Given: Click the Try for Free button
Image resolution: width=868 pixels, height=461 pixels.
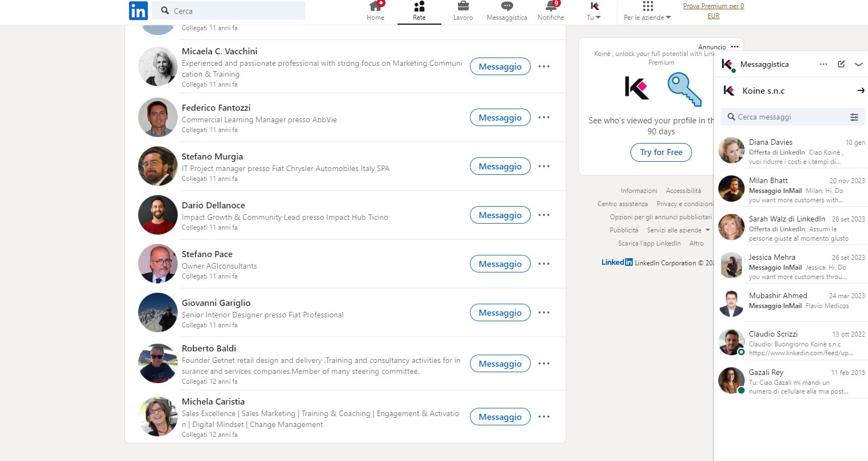Looking at the screenshot, I should [x=661, y=152].
